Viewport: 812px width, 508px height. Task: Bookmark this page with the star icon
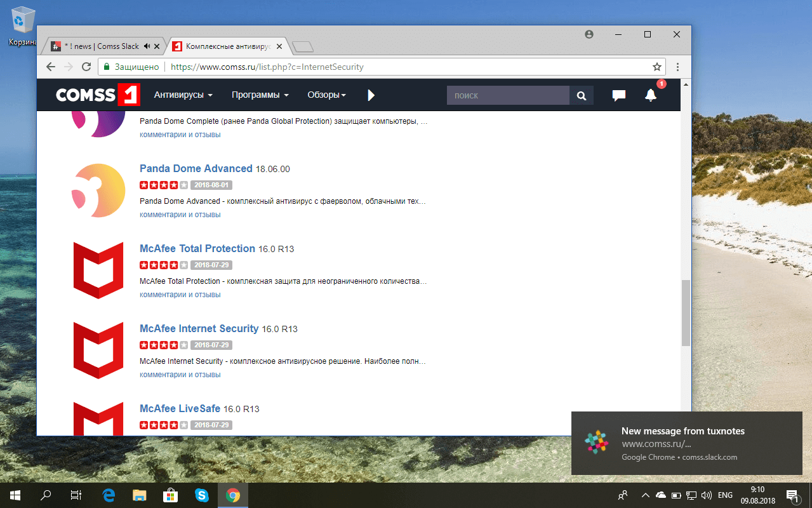(657, 67)
